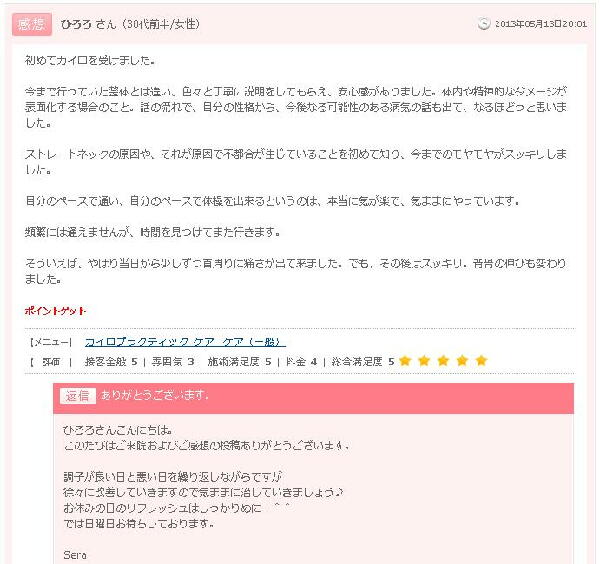Click the 【メニュー】 label
Screen dimensions: 600x564
pos(50,342)
